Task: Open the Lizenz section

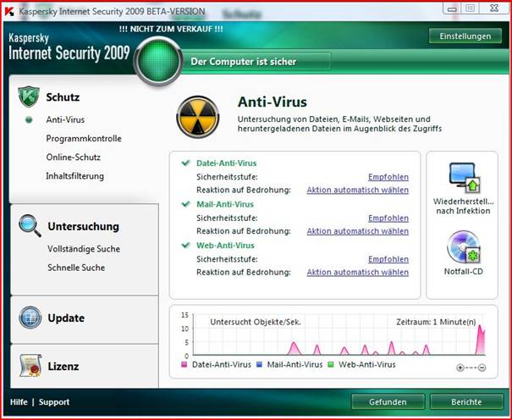Action: pyautogui.click(x=63, y=366)
